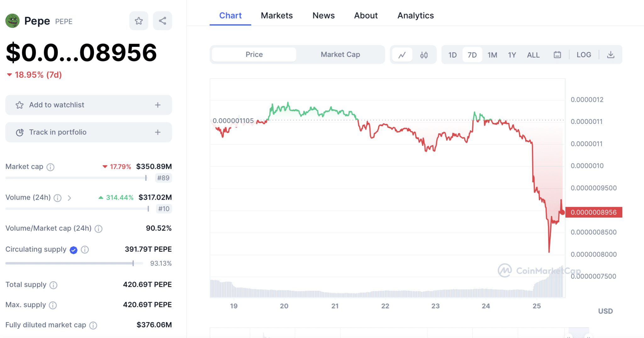Click the 90.52% Volume/Market cap value
This screenshot has height=338, width=644.
point(159,228)
